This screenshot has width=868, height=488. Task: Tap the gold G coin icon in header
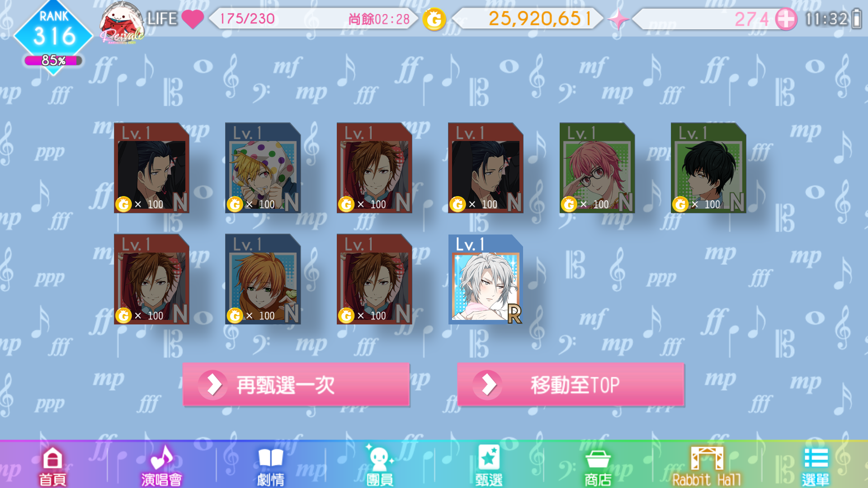434,19
